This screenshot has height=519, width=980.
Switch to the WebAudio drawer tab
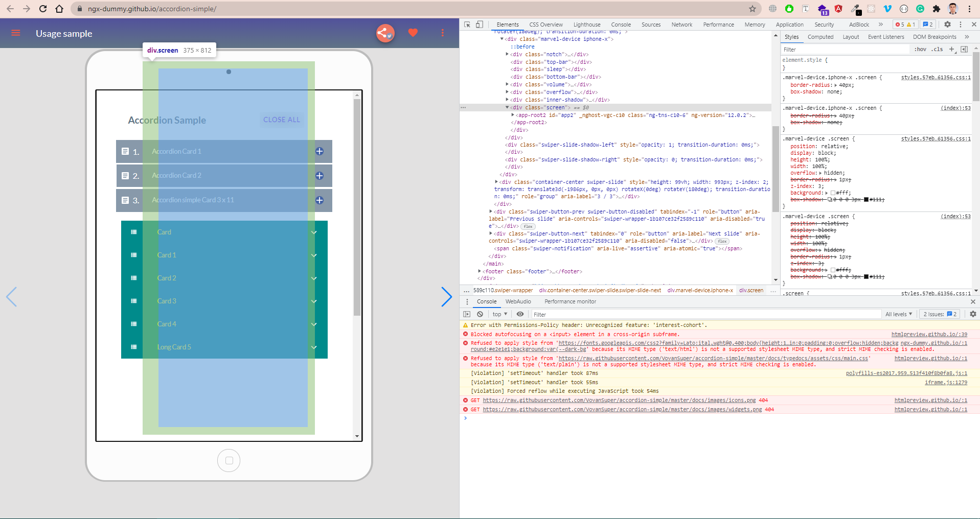click(x=518, y=301)
